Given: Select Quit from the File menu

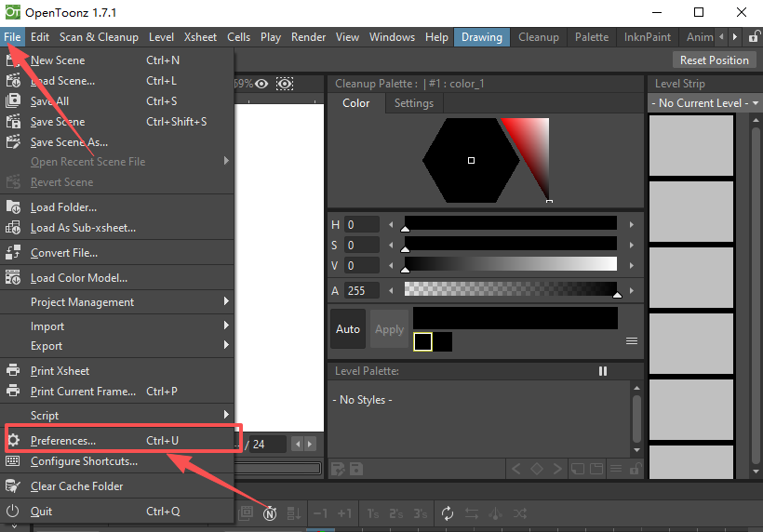Looking at the screenshot, I should [117, 512].
